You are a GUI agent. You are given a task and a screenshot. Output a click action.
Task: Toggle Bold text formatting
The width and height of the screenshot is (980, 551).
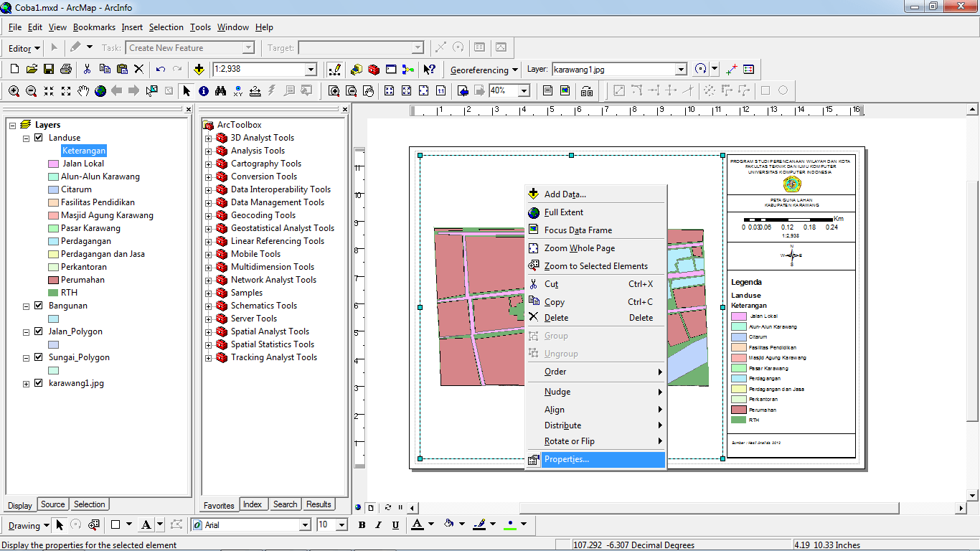pos(362,525)
